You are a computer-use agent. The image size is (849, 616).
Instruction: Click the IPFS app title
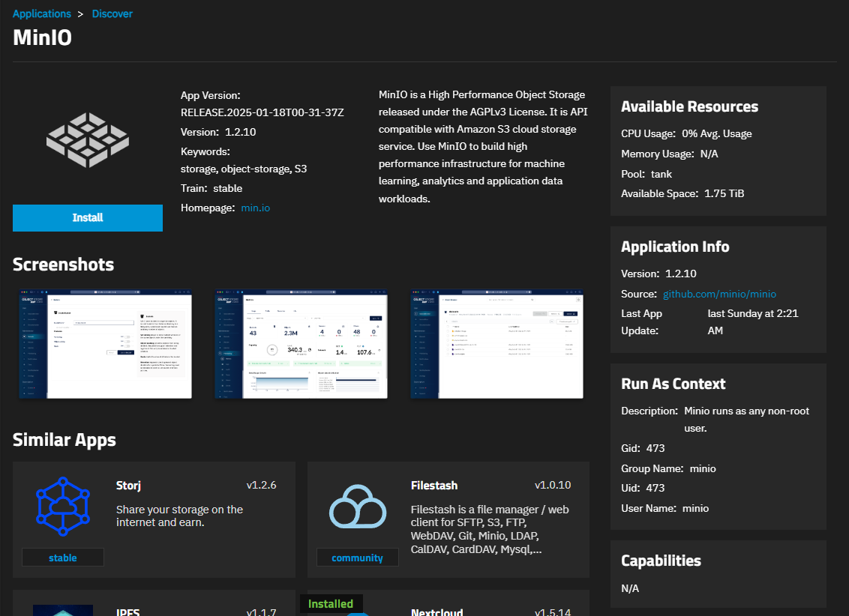click(x=127, y=612)
